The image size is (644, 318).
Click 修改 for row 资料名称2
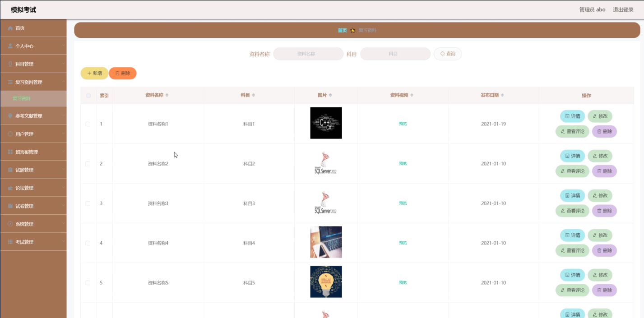point(600,156)
